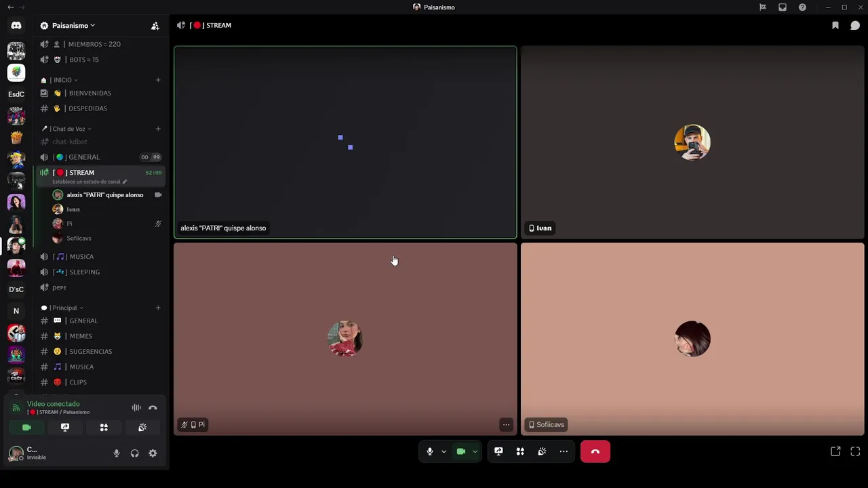Open activities from the user panel
868x488 pixels.
[104, 428]
